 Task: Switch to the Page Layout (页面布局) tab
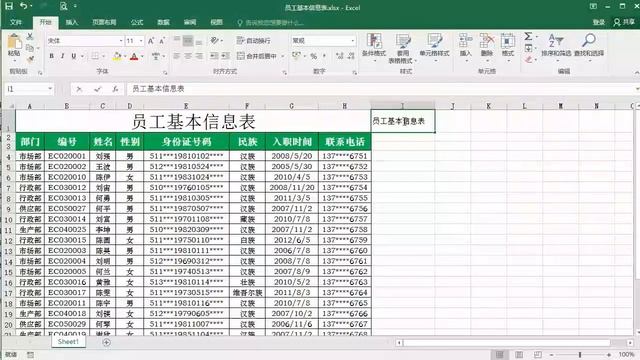(104, 22)
